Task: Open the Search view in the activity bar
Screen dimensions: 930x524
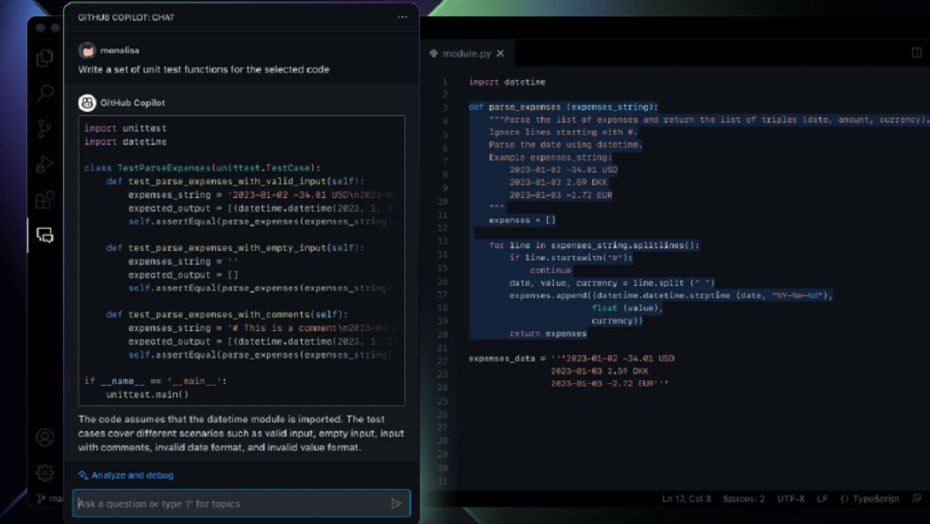Action: point(45,93)
